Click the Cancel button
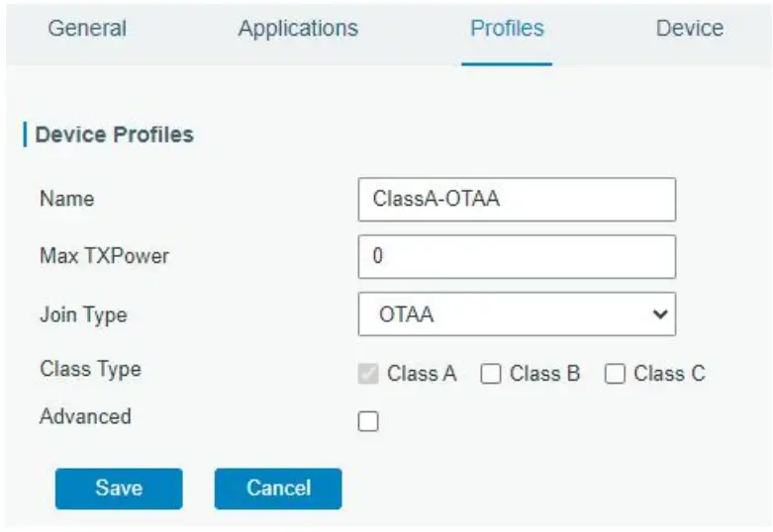 [x=277, y=488]
